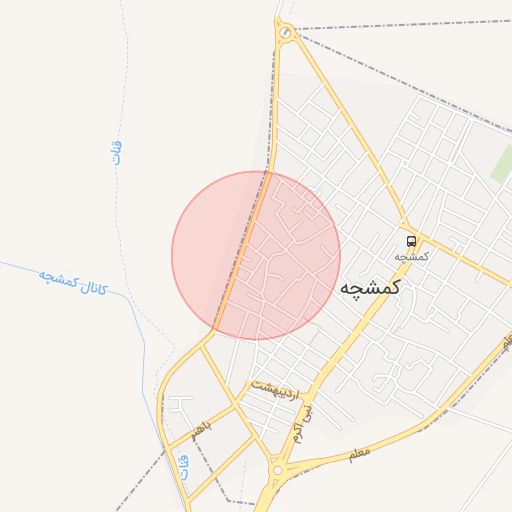Select the کمشچه bus stop label
Image resolution: width=512 pixels, height=512 pixels.
[x=411, y=257]
